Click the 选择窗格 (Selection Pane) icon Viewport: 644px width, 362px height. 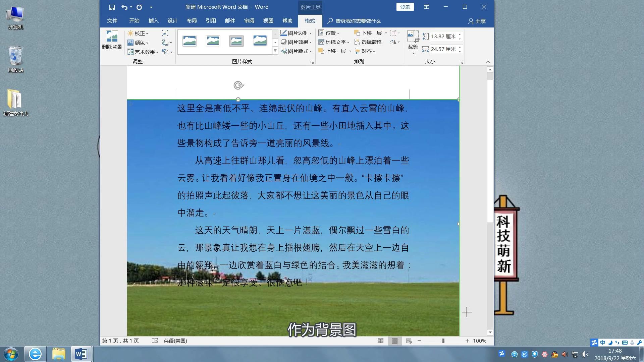tap(370, 42)
